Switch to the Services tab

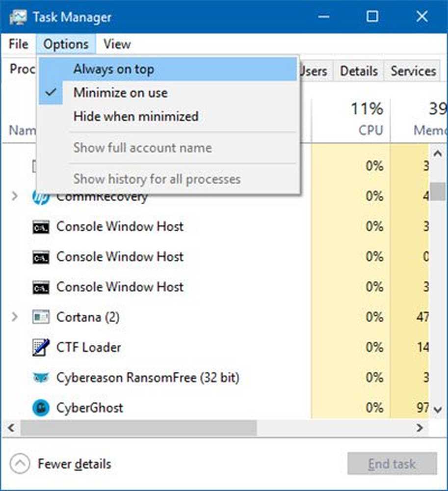point(413,71)
